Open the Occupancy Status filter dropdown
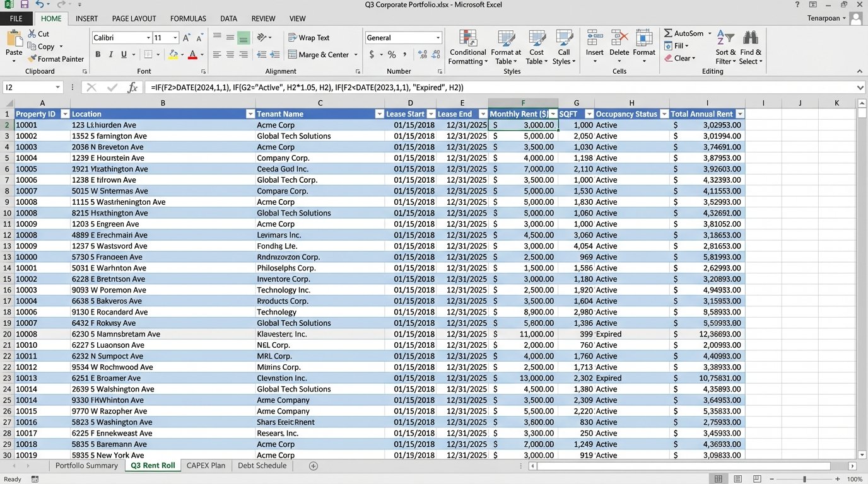Screen dimensions: 868x484 pyautogui.click(x=664, y=114)
